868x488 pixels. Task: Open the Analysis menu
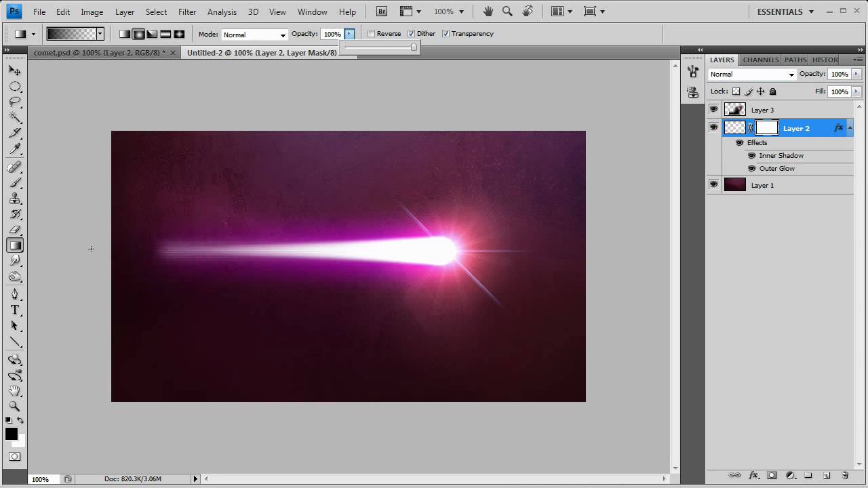tap(222, 12)
